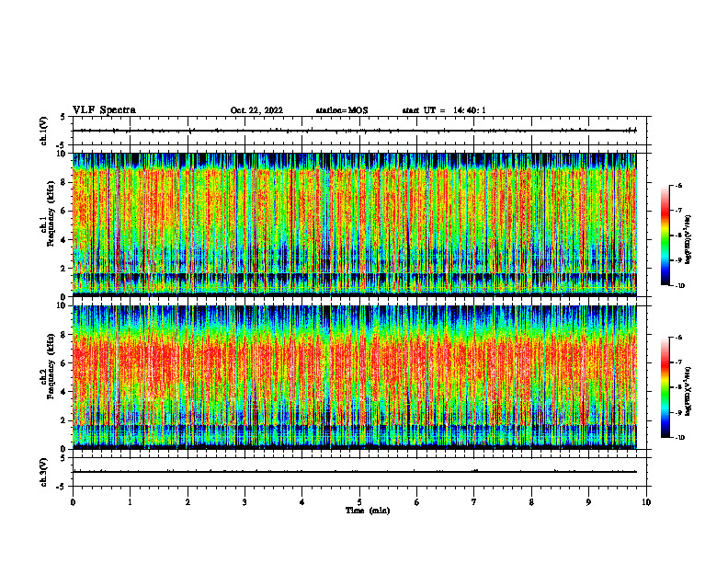Click the "-6" label on ch.1 colorbar
Viewport: 728px width, 563px height.
coord(678,185)
